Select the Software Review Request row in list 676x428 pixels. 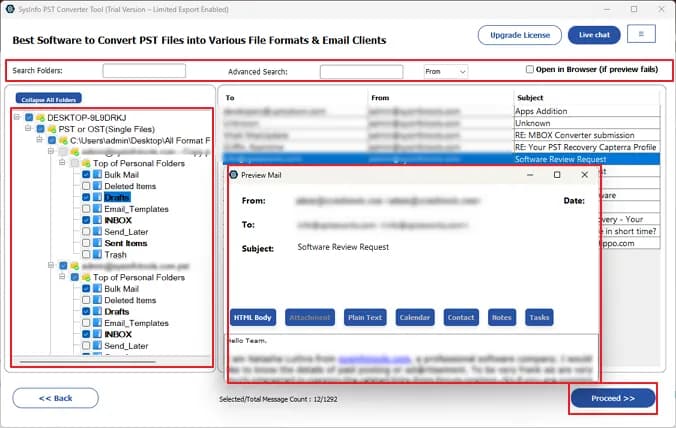(x=441, y=159)
